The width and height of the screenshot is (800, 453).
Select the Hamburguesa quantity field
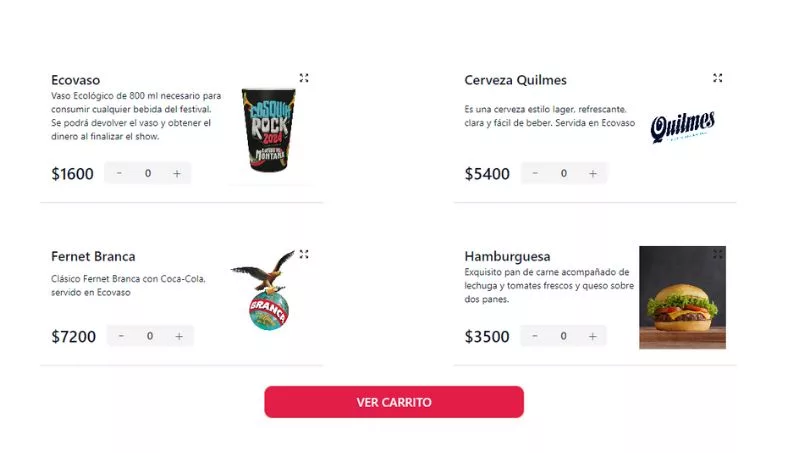pyautogui.click(x=563, y=336)
